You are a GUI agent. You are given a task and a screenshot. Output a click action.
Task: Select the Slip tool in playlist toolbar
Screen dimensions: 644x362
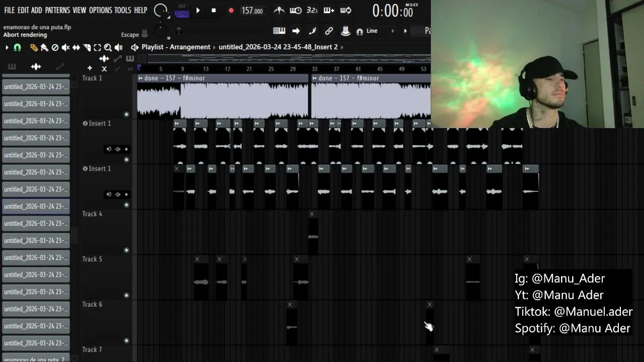[76, 47]
